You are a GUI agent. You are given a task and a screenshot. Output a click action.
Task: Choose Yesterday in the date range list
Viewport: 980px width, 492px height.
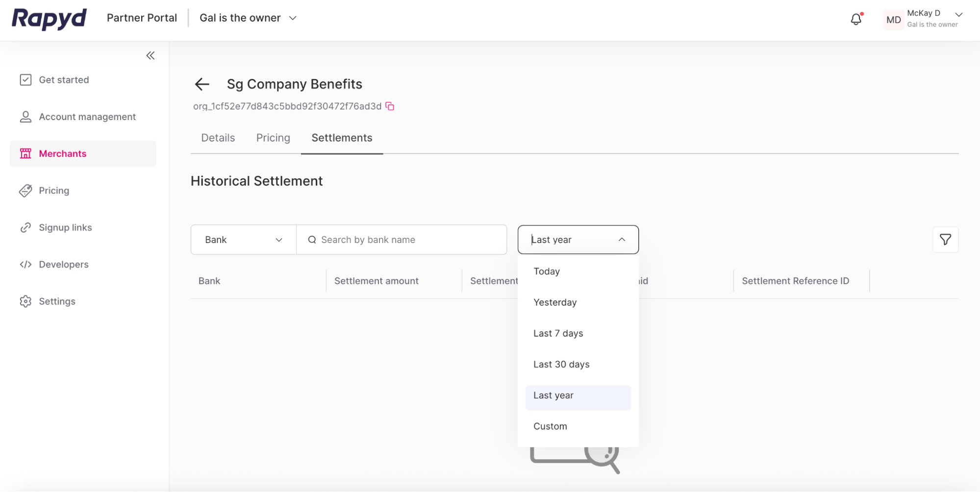coord(554,302)
